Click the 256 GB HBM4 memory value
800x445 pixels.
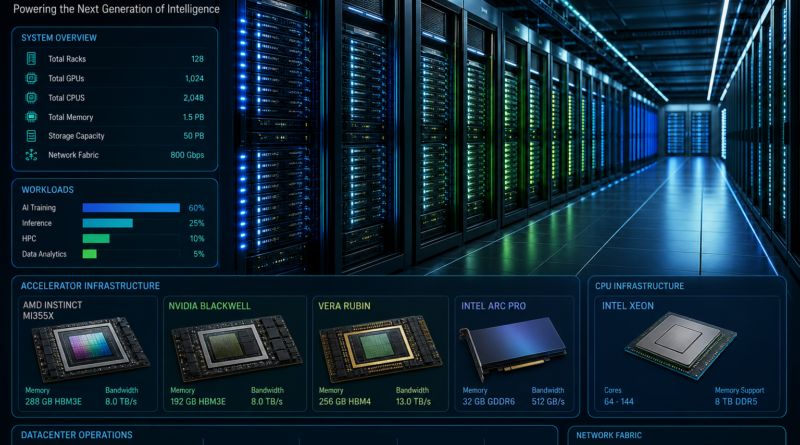click(345, 402)
